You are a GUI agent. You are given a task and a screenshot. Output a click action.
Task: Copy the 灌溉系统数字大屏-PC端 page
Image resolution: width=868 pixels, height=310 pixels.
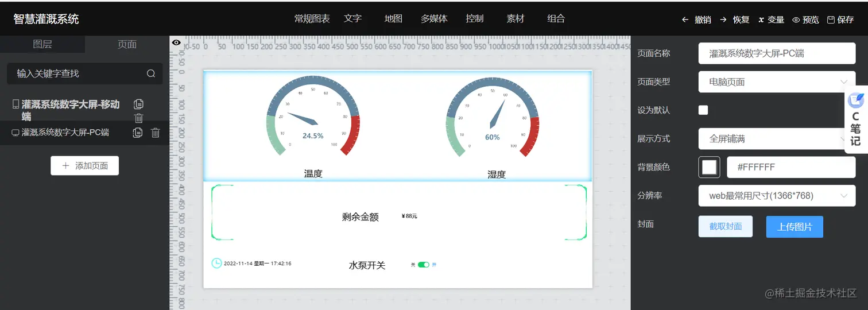pos(137,133)
